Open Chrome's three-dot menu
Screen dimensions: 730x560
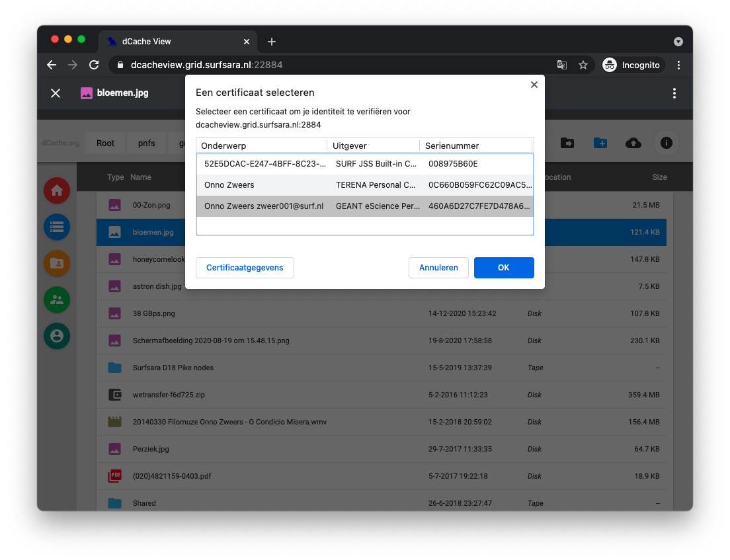(679, 65)
